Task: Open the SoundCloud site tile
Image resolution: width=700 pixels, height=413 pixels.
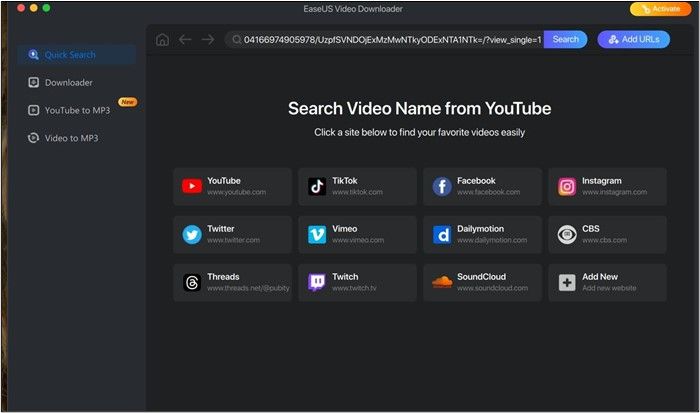Action: (482, 282)
